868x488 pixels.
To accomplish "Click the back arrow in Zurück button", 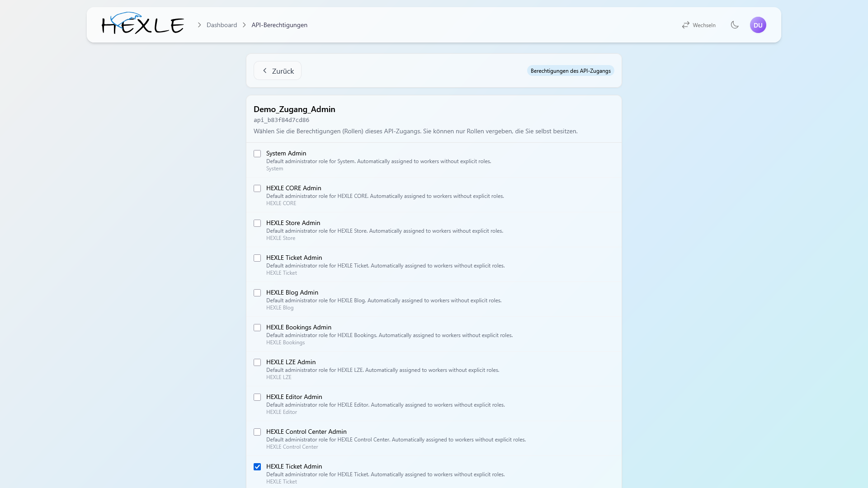I will tap(265, 70).
